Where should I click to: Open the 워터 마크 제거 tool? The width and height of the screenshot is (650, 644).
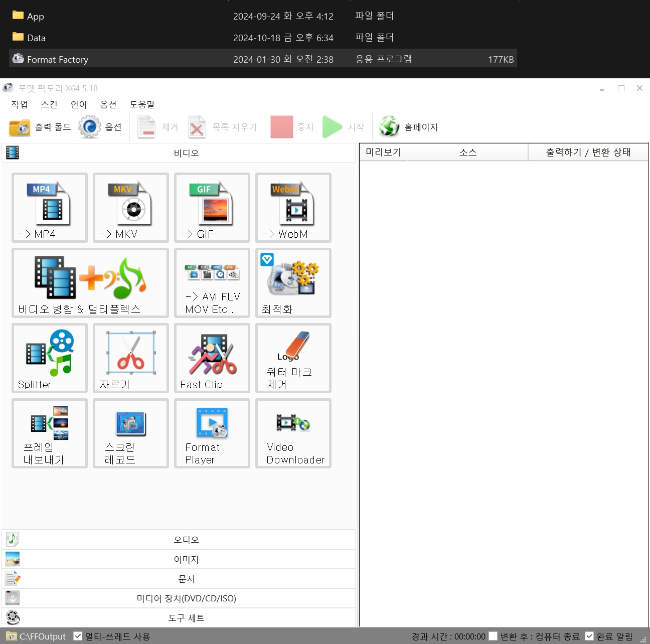click(293, 358)
